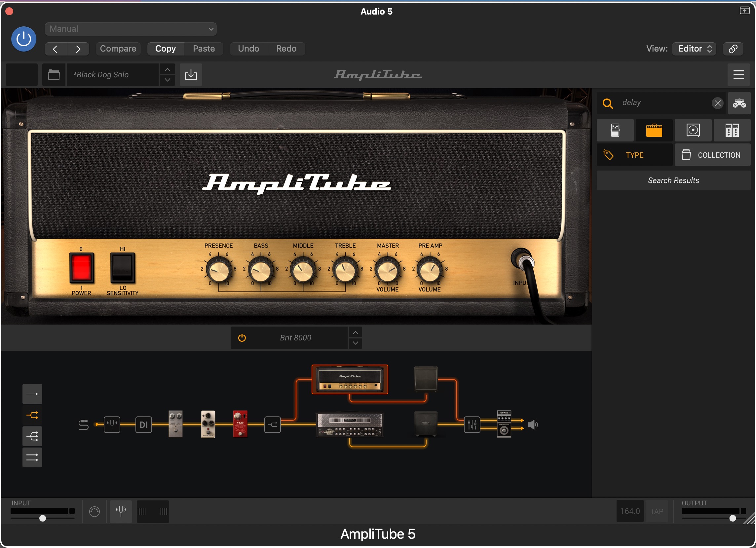Switch to TYPE filter tab
The width and height of the screenshot is (756, 548).
click(x=634, y=155)
